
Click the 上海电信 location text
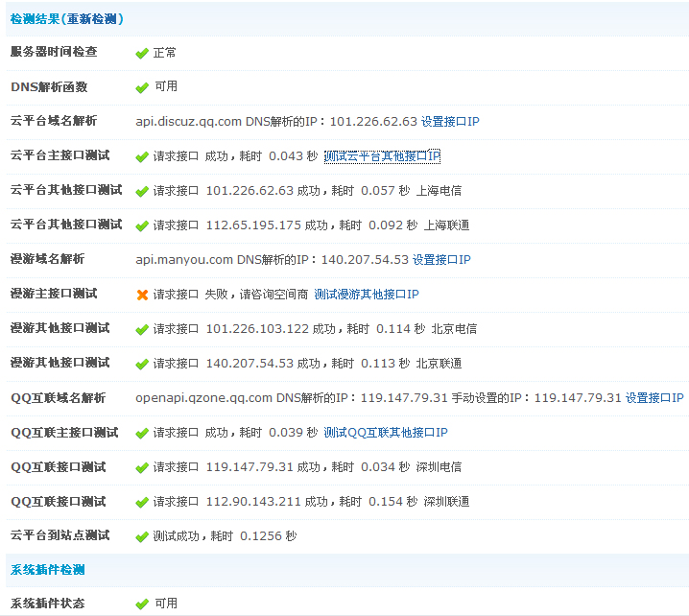pyautogui.click(x=439, y=191)
